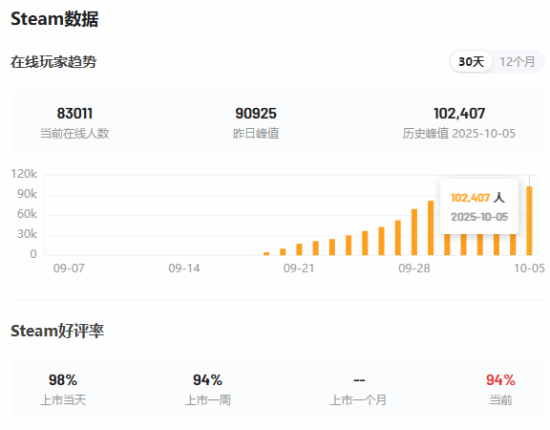The width and height of the screenshot is (550, 430).
Task: Click the 10-05 axis label
Action: pos(529,268)
